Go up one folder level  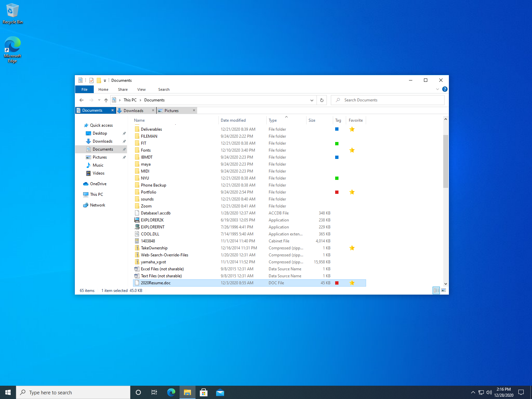[106, 100]
